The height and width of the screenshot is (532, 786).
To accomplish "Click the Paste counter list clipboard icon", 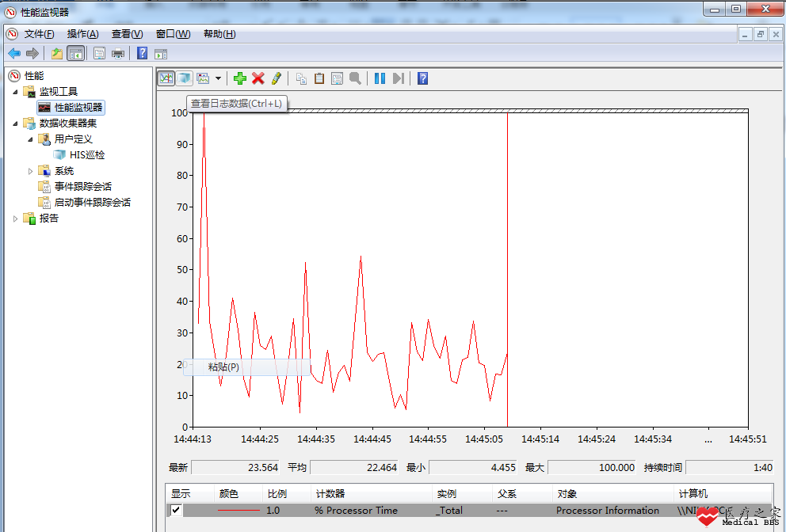I will click(319, 78).
